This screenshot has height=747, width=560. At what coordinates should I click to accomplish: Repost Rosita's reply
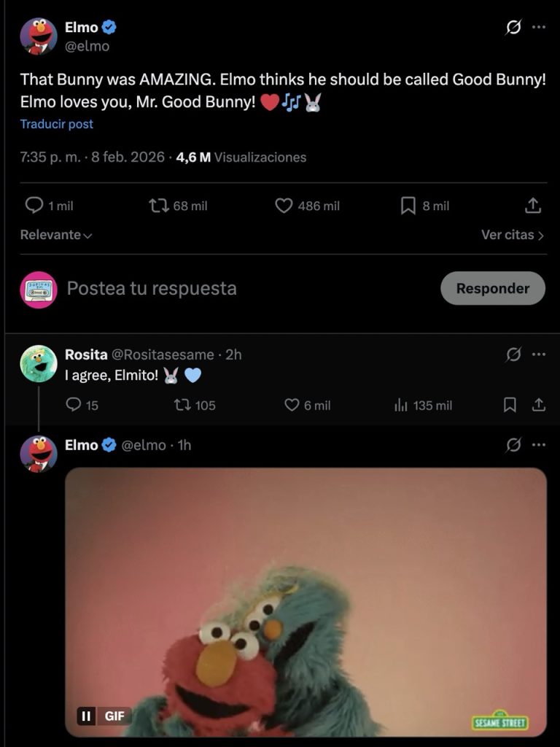tap(182, 405)
